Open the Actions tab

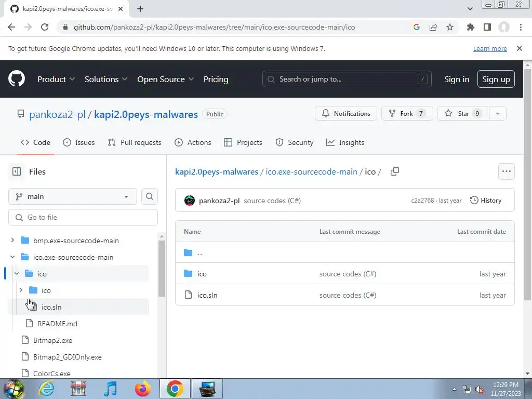point(193,142)
